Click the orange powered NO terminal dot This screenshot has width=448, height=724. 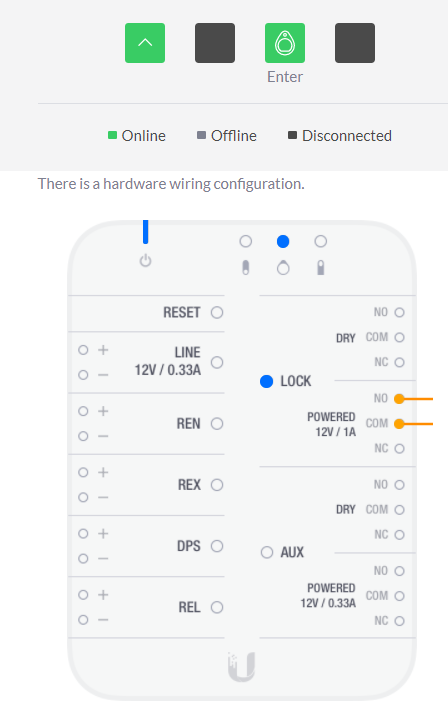tap(400, 399)
